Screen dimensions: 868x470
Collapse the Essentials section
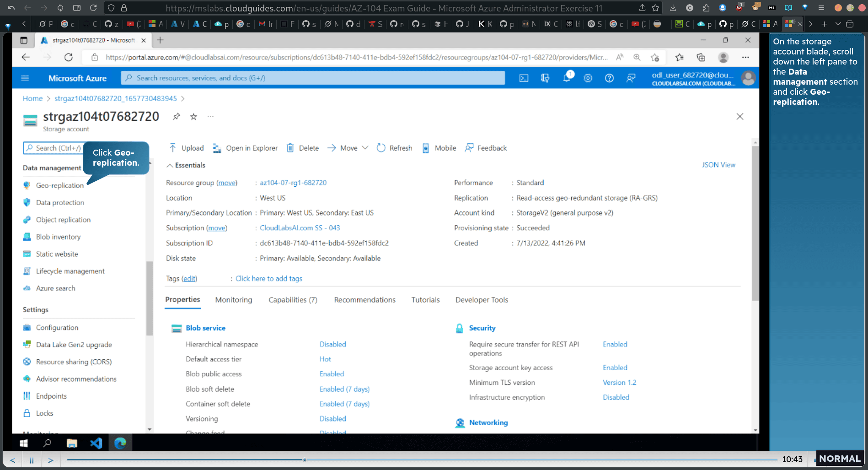(x=186, y=165)
